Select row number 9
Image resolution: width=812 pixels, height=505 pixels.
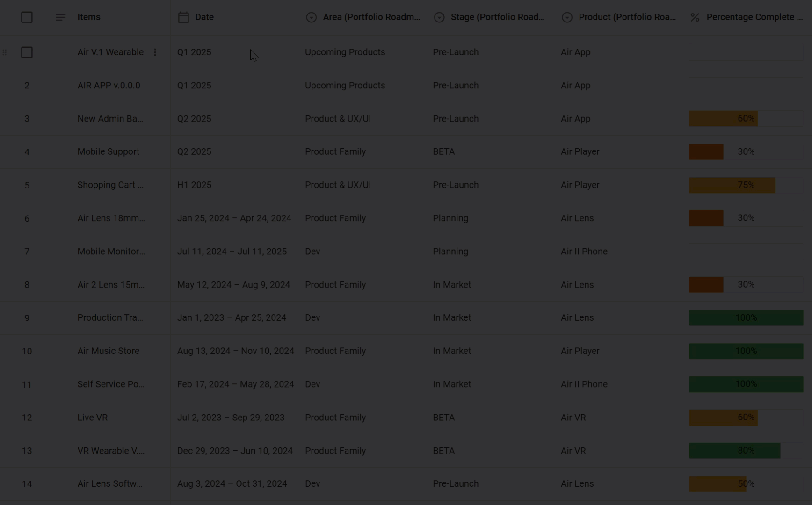(27, 318)
